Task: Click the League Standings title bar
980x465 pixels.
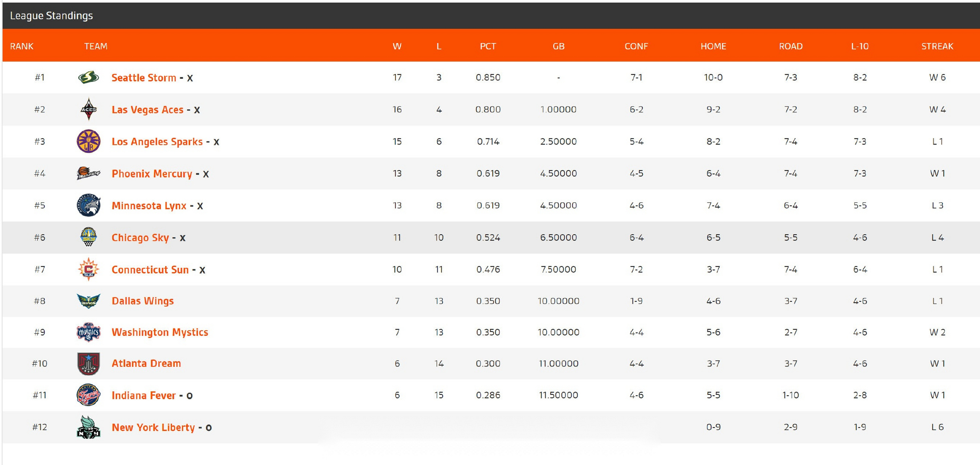Action: point(491,16)
